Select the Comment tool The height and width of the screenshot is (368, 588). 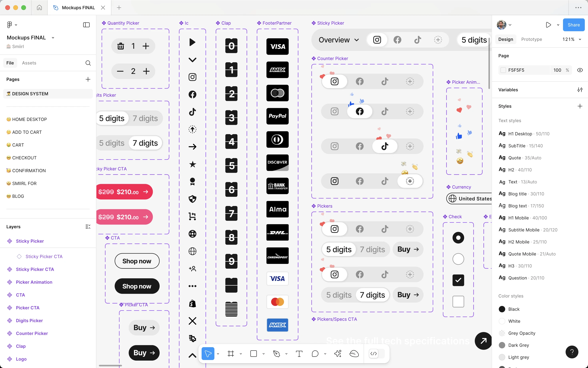(x=315, y=353)
